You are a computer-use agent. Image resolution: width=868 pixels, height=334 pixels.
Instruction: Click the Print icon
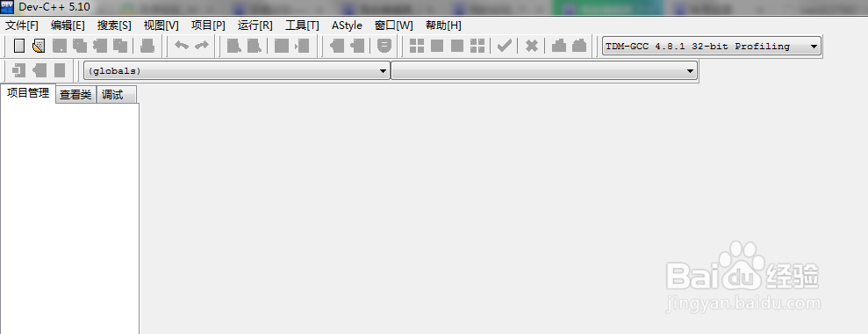point(147,46)
